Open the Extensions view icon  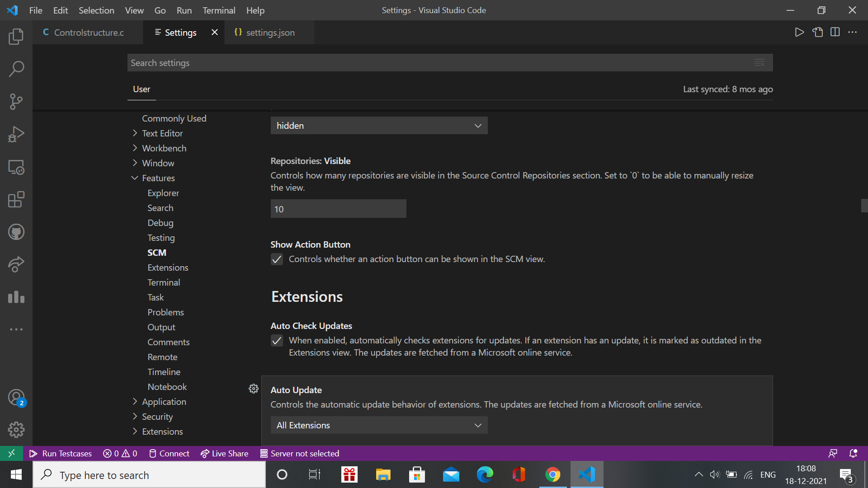(16, 200)
